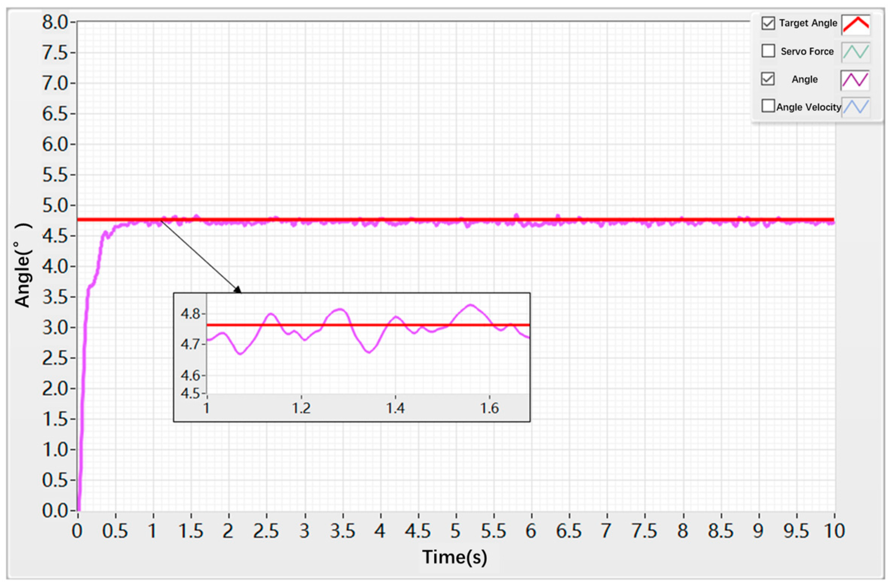This screenshot has height=588, width=891.
Task: Click the red Target Angle plot icon
Action: coord(856,24)
